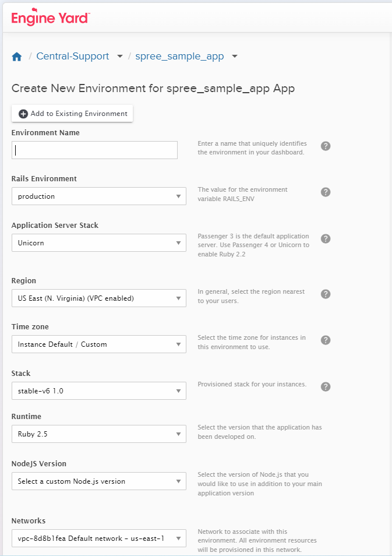Expand the spree_sample_app breadcrumb dropdown arrow

[235, 57]
